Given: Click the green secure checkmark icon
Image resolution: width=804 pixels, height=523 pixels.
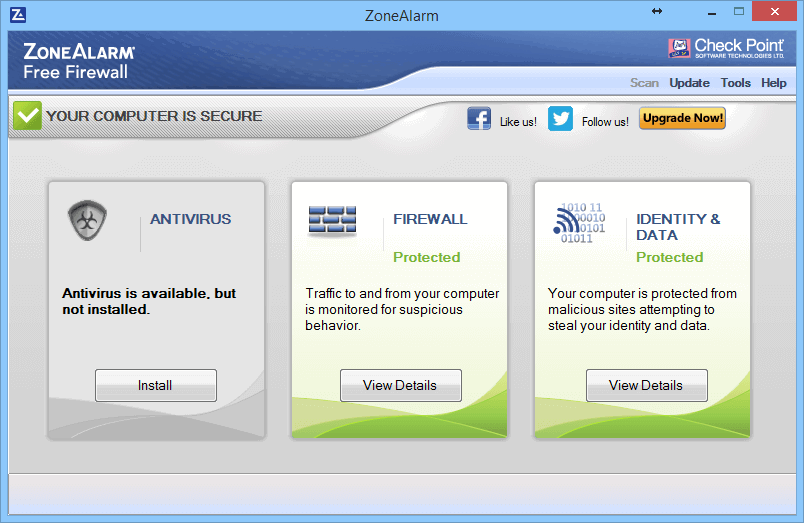Looking at the screenshot, I should click(x=27, y=115).
